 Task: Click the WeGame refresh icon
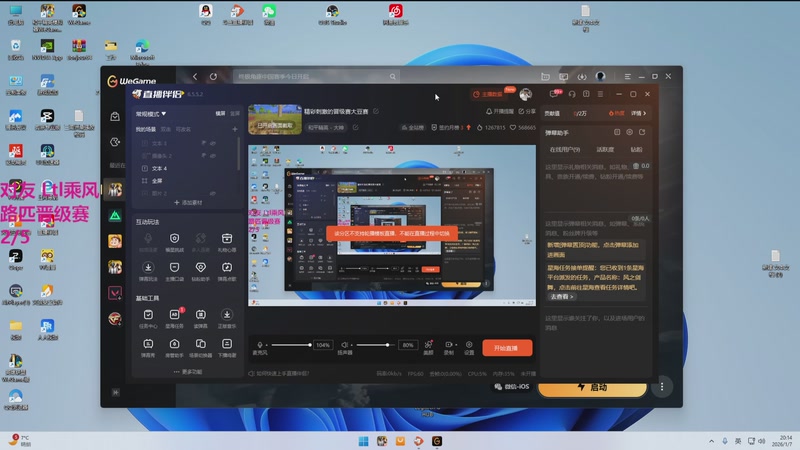tap(213, 77)
